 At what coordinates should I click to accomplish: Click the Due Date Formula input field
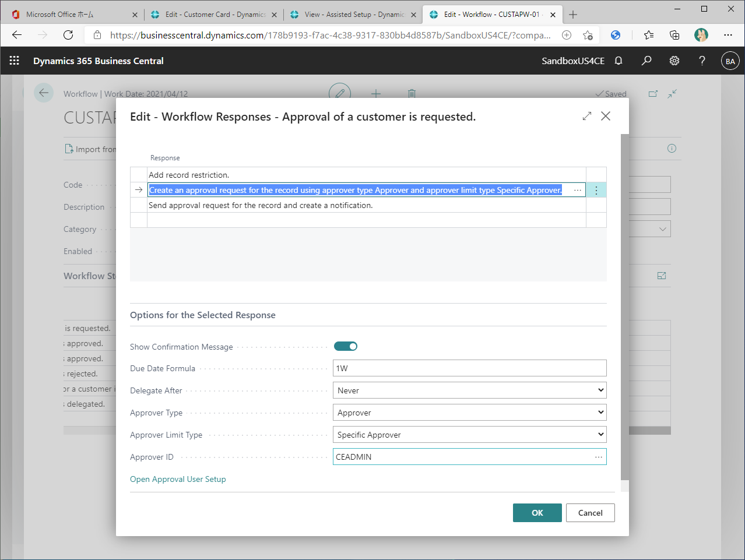click(x=466, y=368)
